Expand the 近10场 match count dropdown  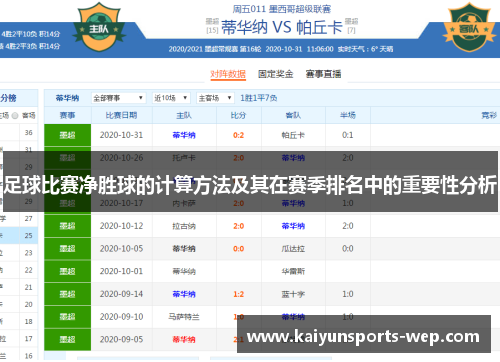[171, 98]
